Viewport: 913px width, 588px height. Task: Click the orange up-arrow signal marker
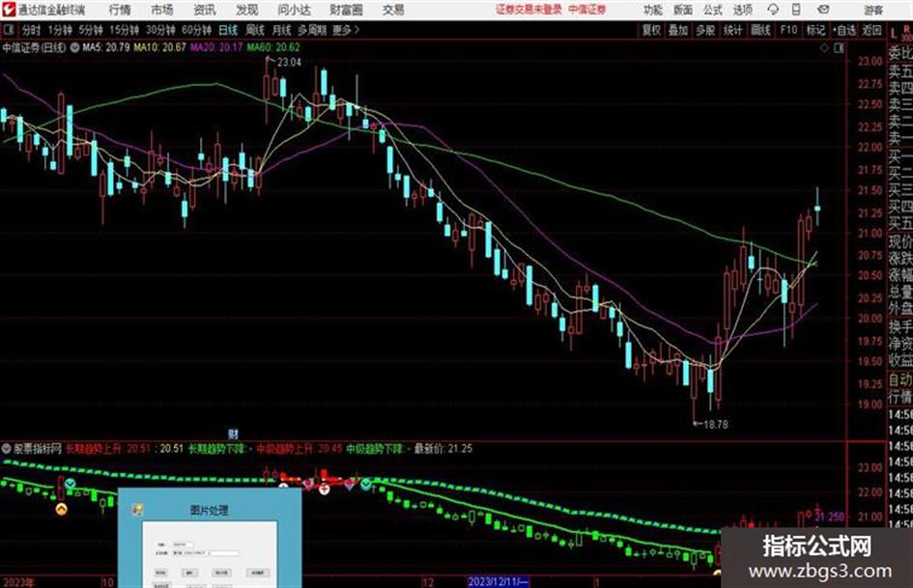61,510
